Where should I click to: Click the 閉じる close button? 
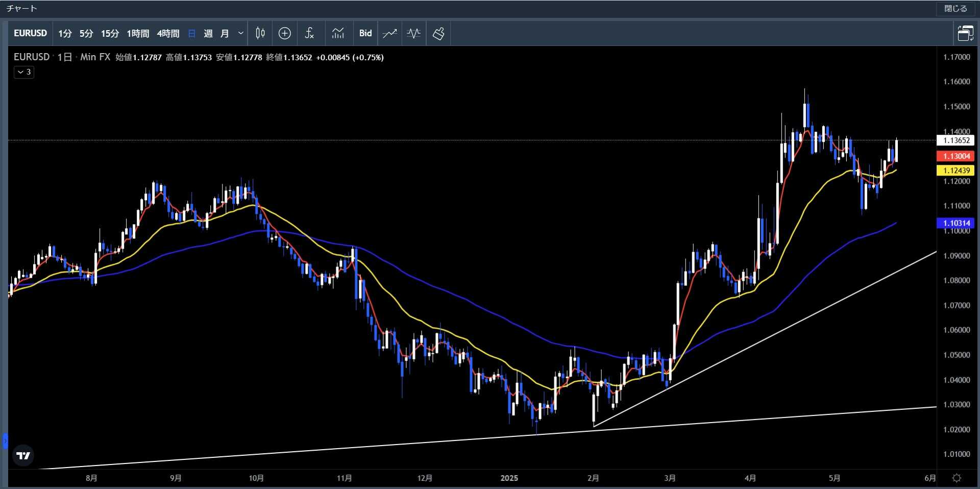click(955, 9)
